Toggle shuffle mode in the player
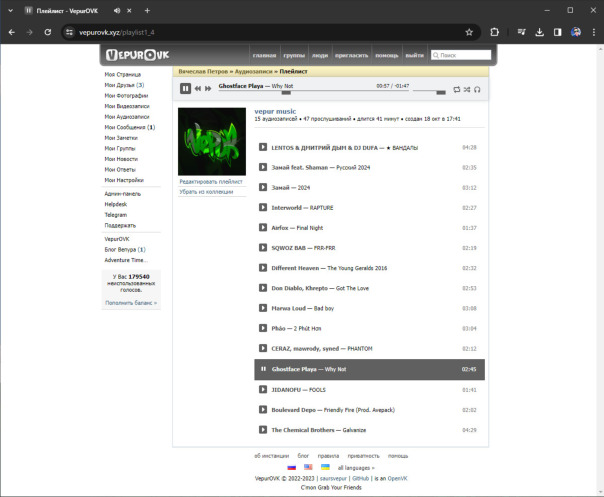 pos(467,89)
